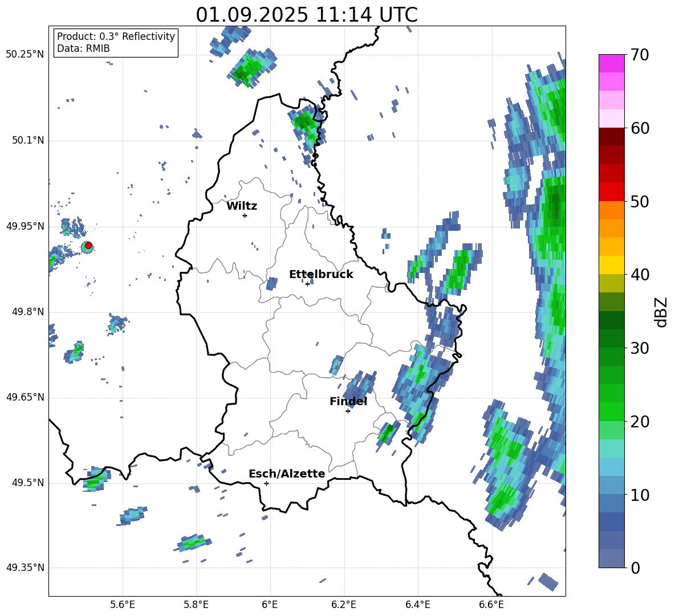This screenshot has width=675, height=616.
Task: Click the 49.5°N latitude label
Action: 27,483
